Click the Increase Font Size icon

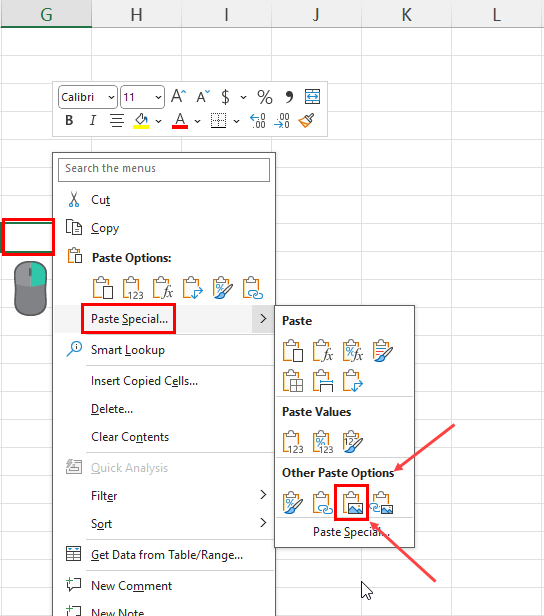click(x=178, y=96)
